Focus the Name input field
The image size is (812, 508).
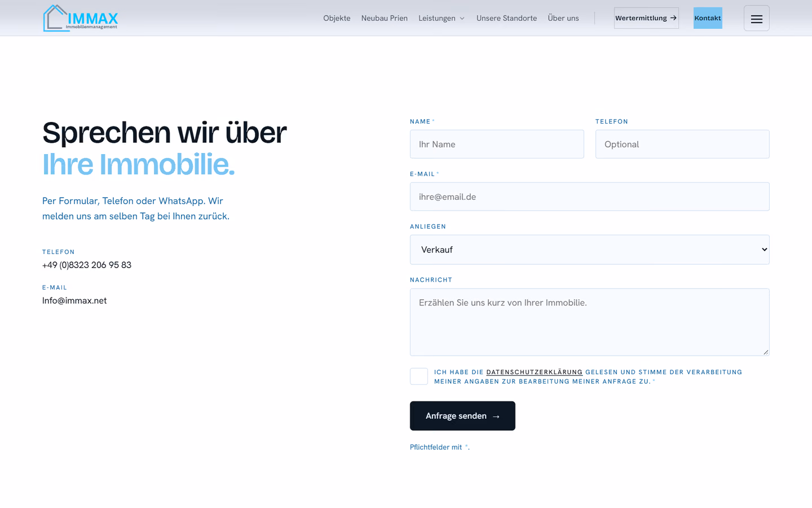coord(497,144)
